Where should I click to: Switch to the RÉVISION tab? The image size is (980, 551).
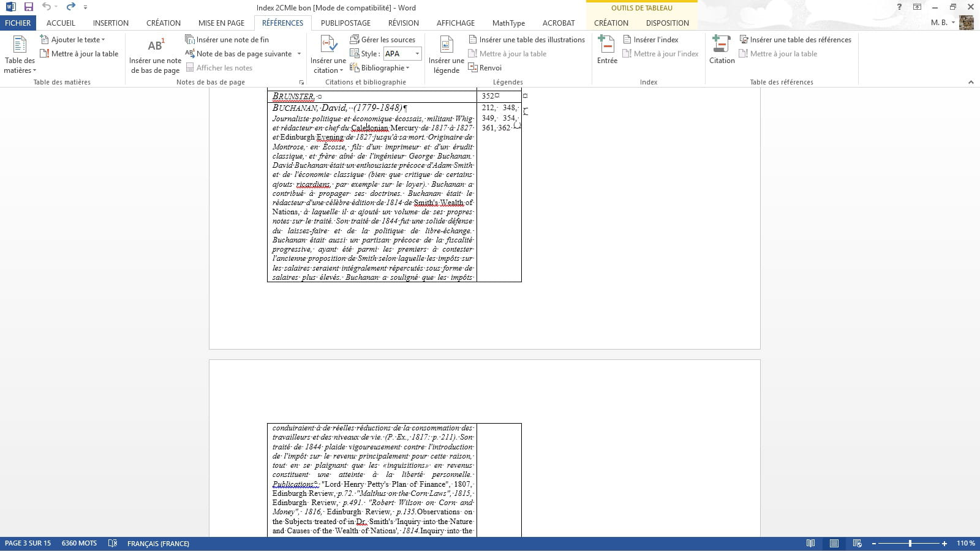pos(404,23)
